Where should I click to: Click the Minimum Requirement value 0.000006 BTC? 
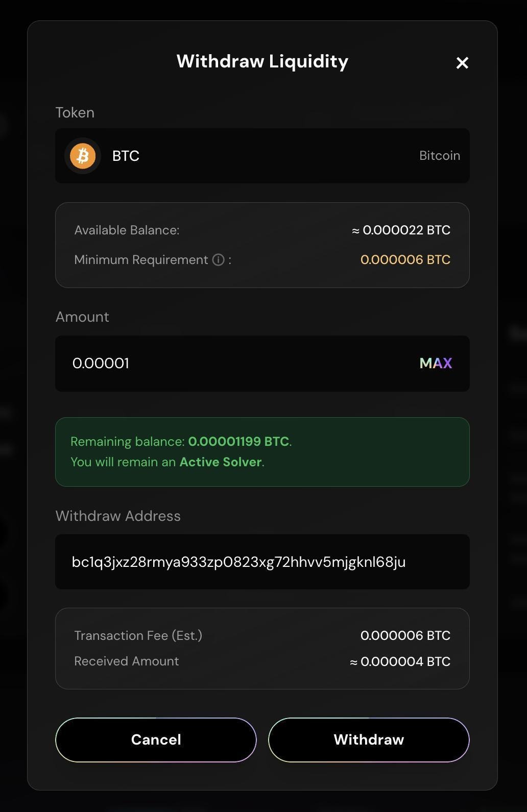[x=405, y=260]
